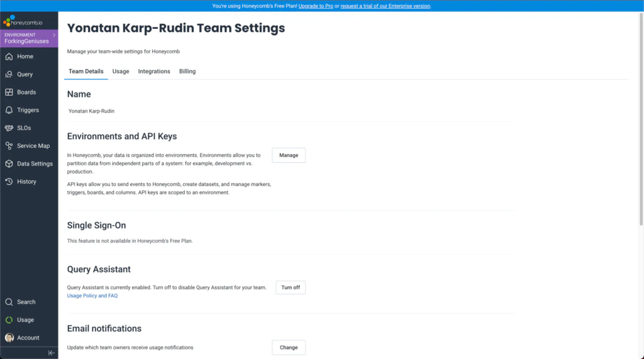This screenshot has height=359, width=644.
Task: Follow the Upgrade to Pro link
Action: (x=316, y=6)
